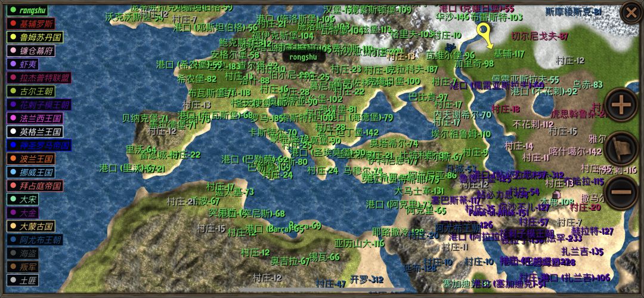Click the 希农堡-82 castle label
Viewport: 644px width, 298px height.
(197, 79)
